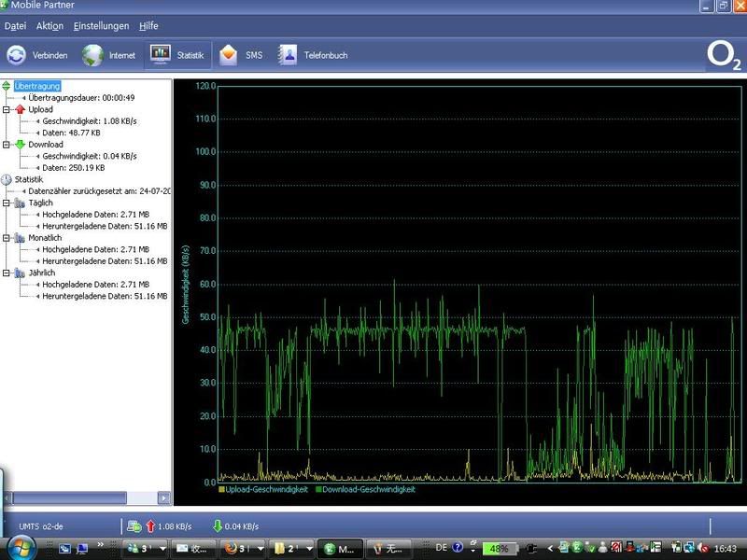The height and width of the screenshot is (560, 747).
Task: Click the help question mark icon in taskbar
Action: point(458,548)
